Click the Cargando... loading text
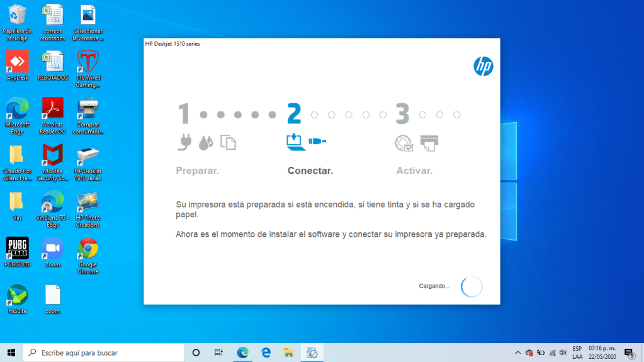The image size is (644, 362). point(434,286)
